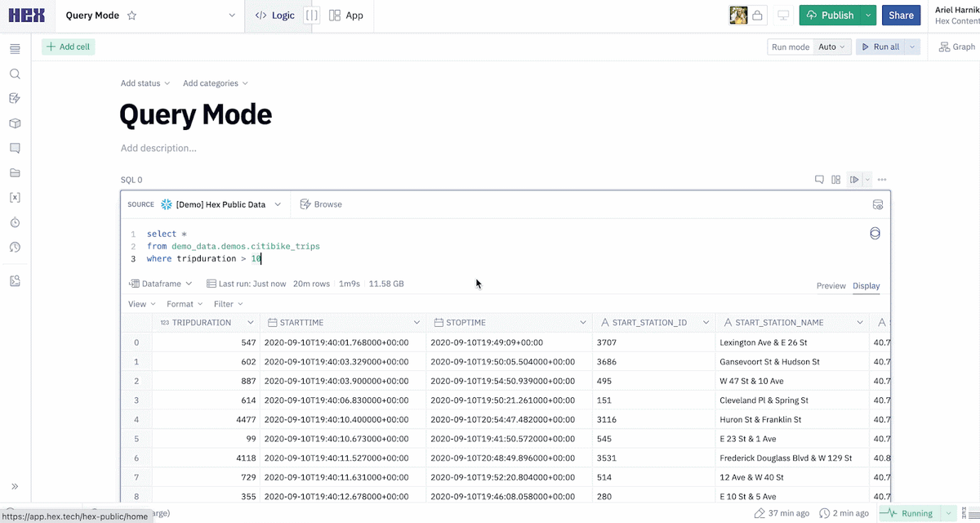
Task: Click the lock permissions icon
Action: coord(758,15)
